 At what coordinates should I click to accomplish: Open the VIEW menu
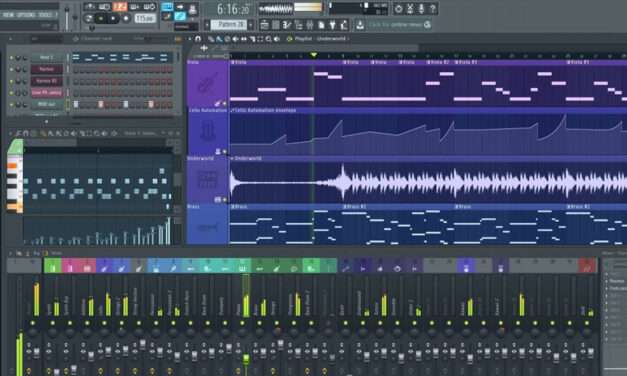pyautogui.click(x=8, y=15)
